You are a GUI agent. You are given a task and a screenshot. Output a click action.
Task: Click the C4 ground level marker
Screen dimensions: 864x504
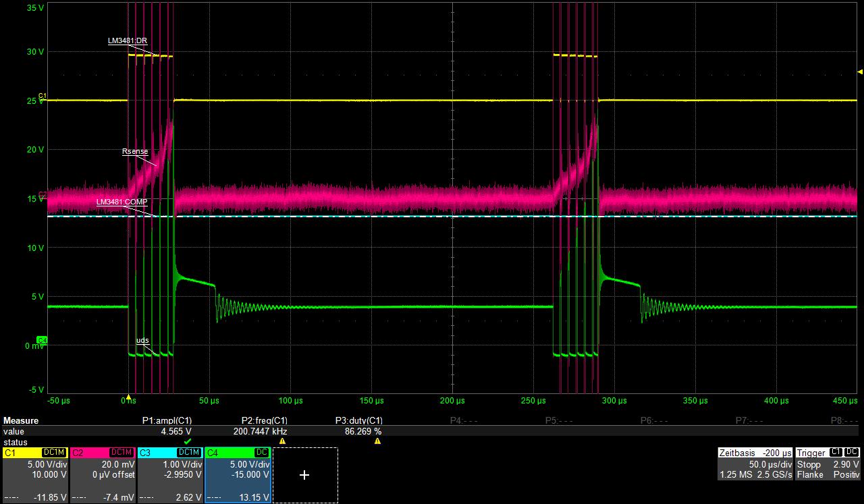42,340
